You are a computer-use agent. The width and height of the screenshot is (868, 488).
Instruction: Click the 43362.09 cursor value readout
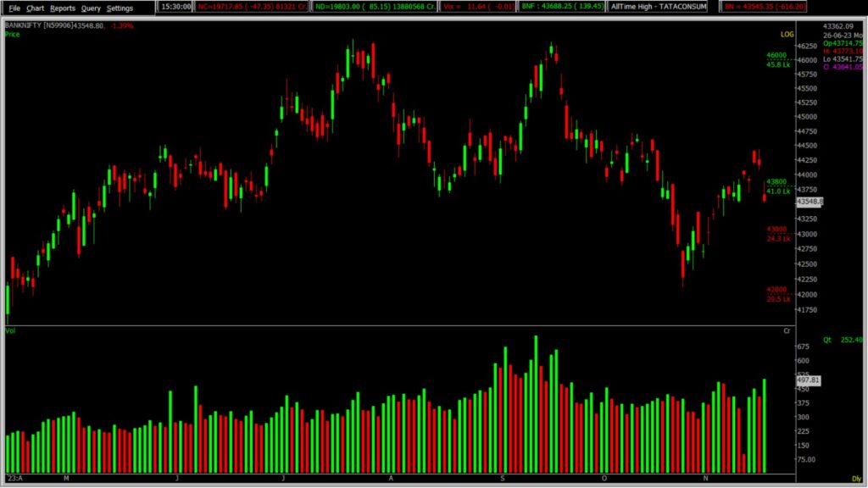pyautogui.click(x=838, y=26)
